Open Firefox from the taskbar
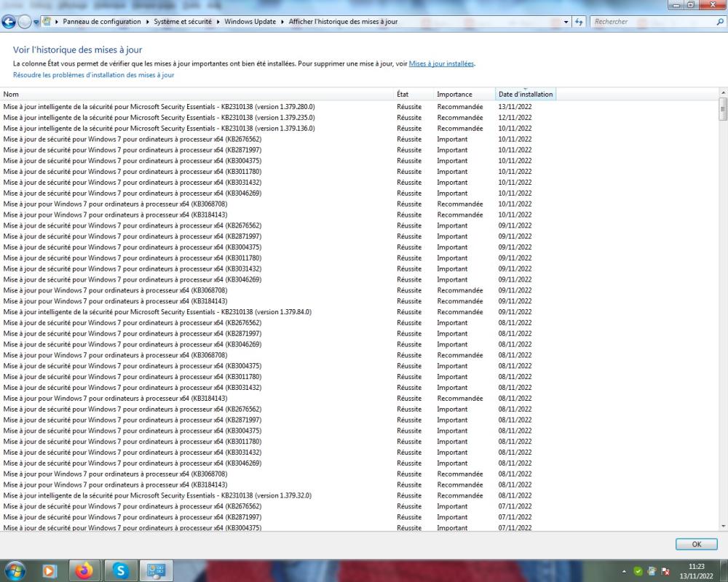 coord(84,571)
